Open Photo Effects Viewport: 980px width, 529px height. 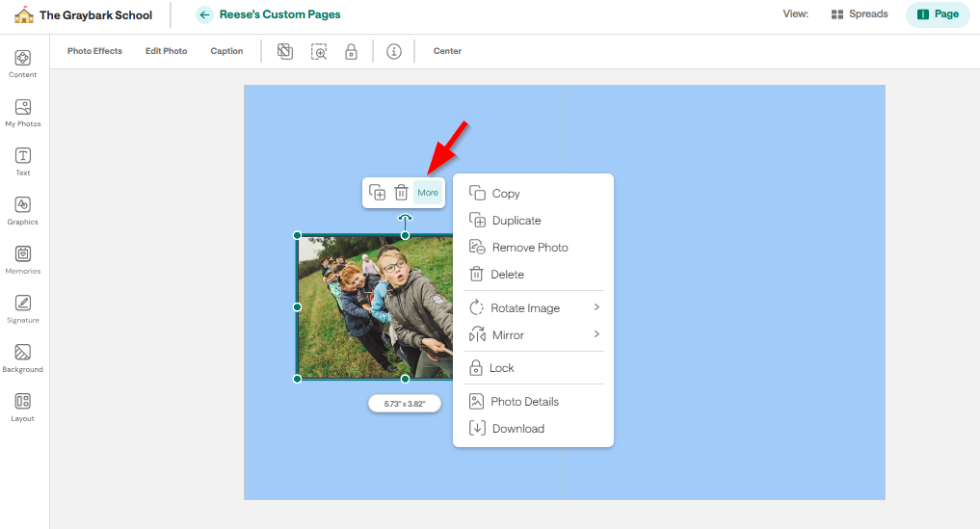[x=95, y=51]
